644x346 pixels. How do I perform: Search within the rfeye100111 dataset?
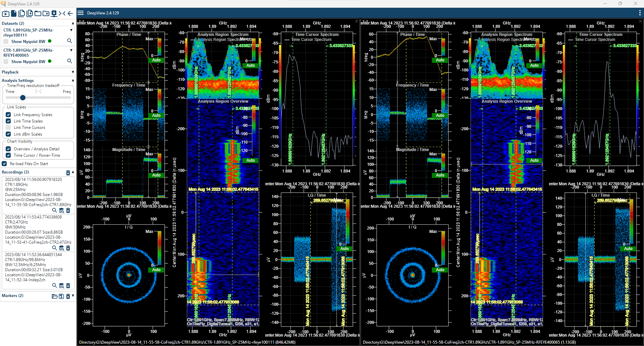[x=69, y=41]
